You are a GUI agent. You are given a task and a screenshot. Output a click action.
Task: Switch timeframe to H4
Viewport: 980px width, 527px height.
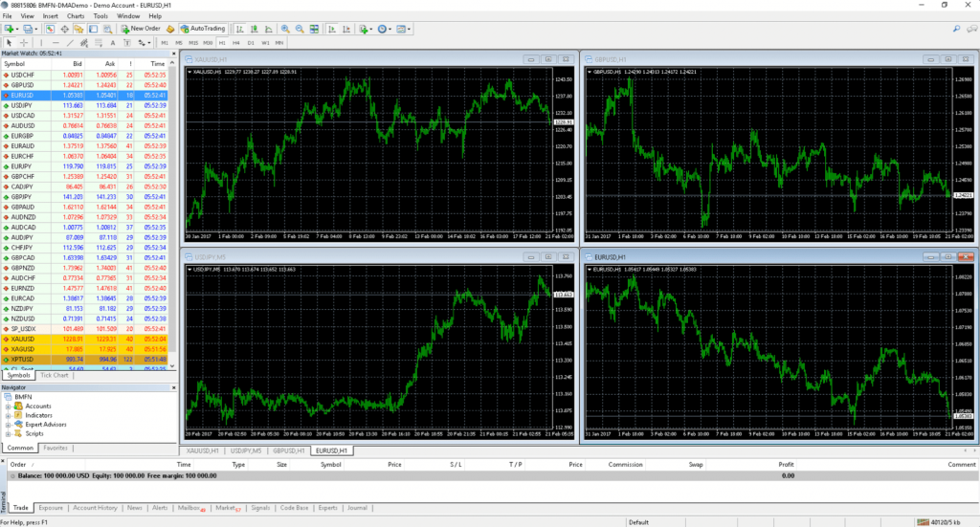(236, 43)
